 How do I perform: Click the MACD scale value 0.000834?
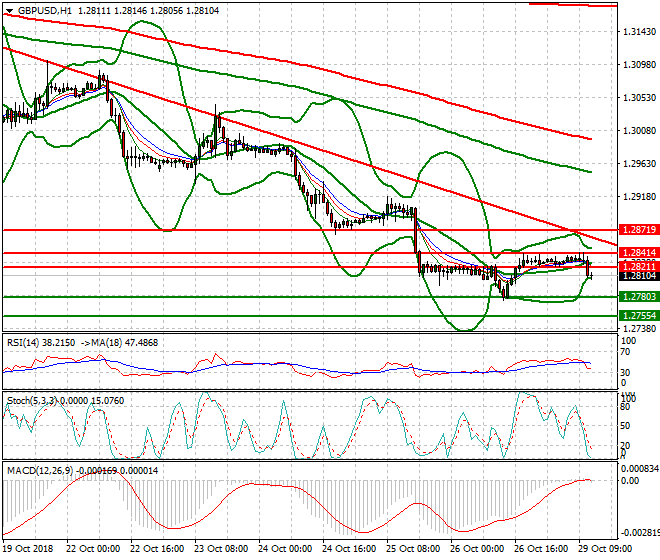tap(640, 469)
